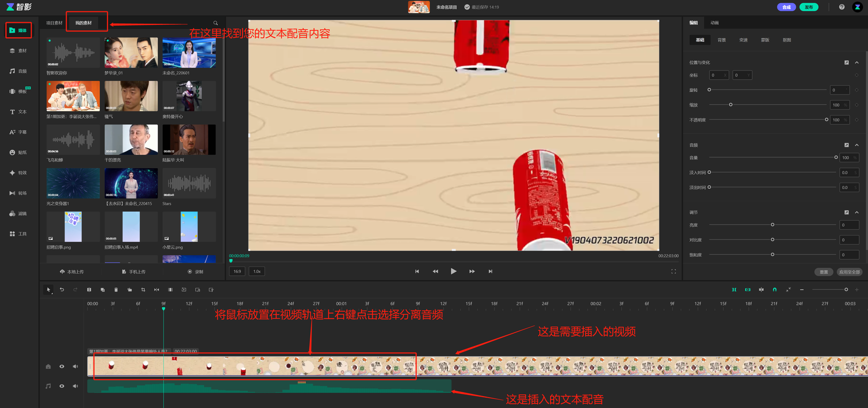
Task: Select the crop tool in timeline toolbar
Action: pos(143,290)
